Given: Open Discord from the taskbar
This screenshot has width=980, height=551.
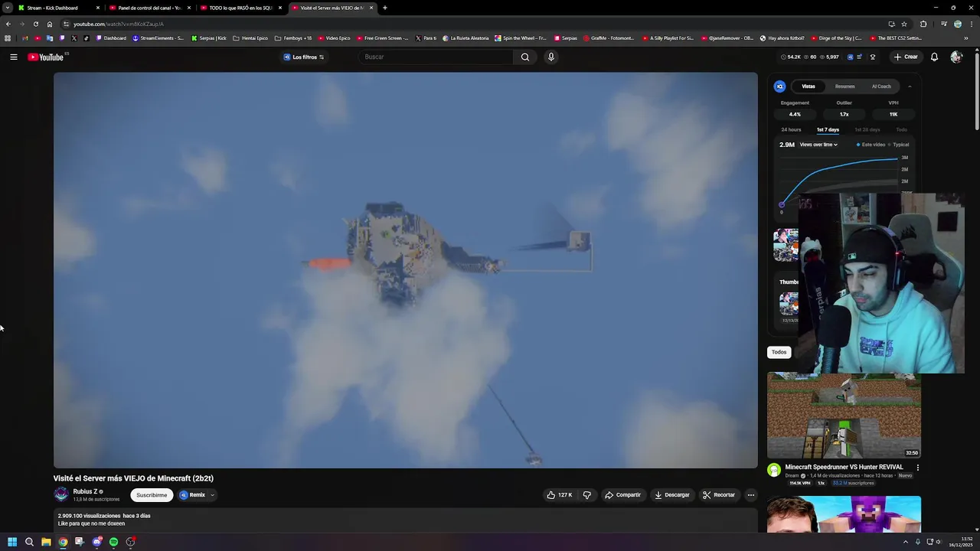Looking at the screenshot, I should point(96,542).
